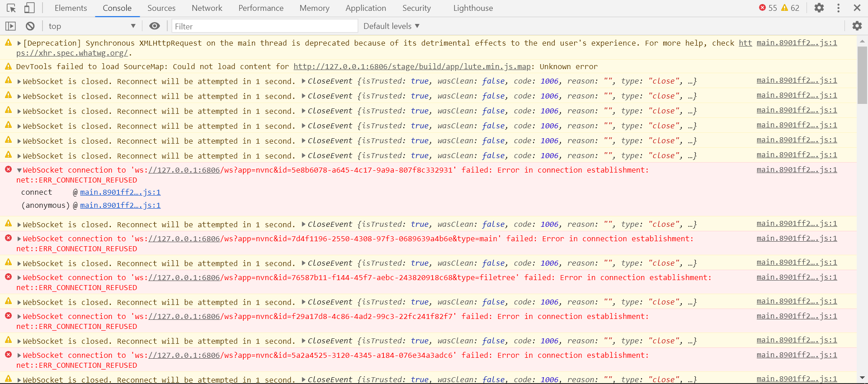
Task: Open the Default levels dropdown
Action: [392, 26]
